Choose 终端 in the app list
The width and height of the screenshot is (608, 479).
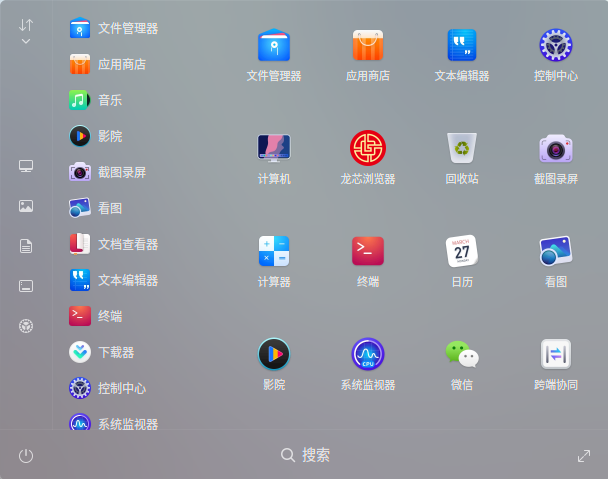click(x=95, y=316)
